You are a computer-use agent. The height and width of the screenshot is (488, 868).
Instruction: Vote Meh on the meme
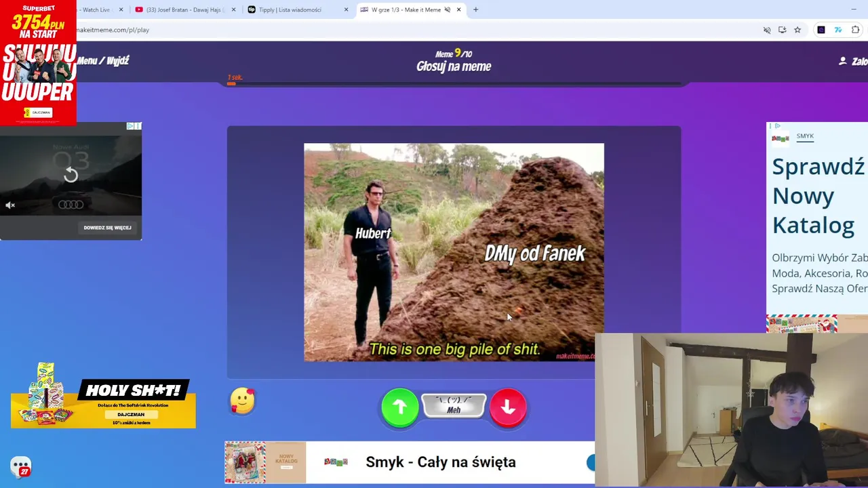pyautogui.click(x=454, y=406)
